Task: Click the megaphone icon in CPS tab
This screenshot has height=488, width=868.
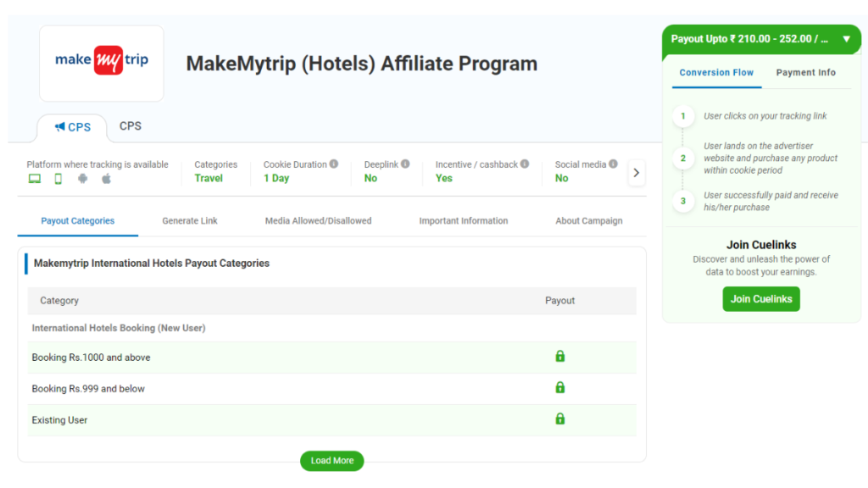Action: [x=60, y=127]
